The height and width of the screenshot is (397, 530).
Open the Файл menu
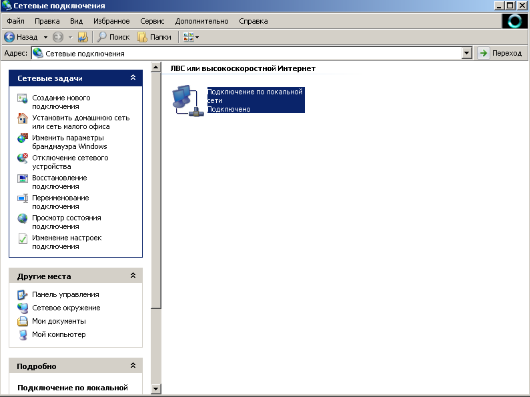tap(16, 21)
